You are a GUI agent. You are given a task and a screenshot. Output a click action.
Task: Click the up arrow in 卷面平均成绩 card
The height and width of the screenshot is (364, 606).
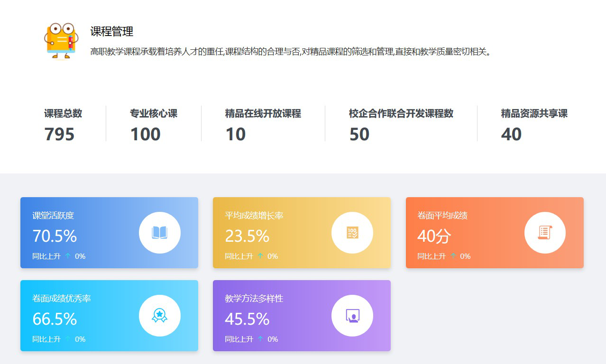(453, 256)
